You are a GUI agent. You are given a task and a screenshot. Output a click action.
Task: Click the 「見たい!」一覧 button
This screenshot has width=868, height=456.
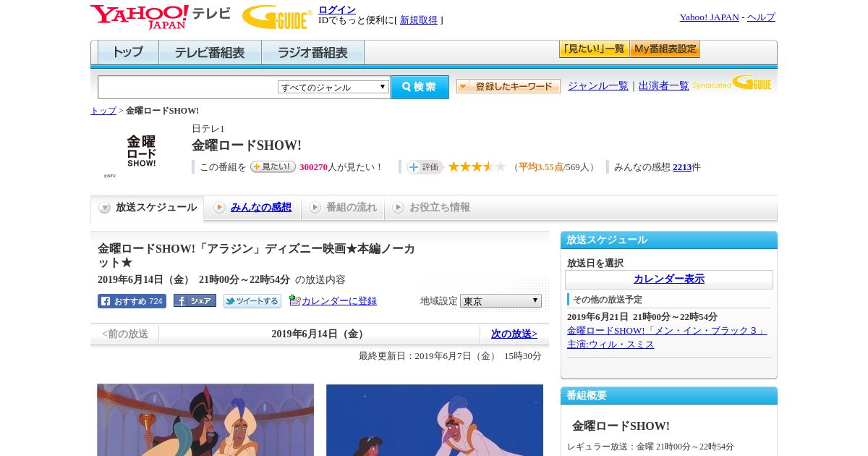(x=594, y=49)
